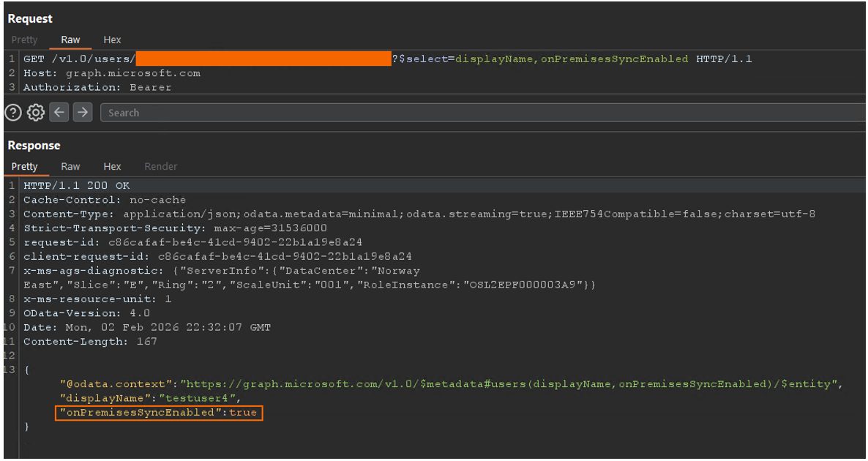
Task: Select the Request Raw tab
Action: (70, 40)
